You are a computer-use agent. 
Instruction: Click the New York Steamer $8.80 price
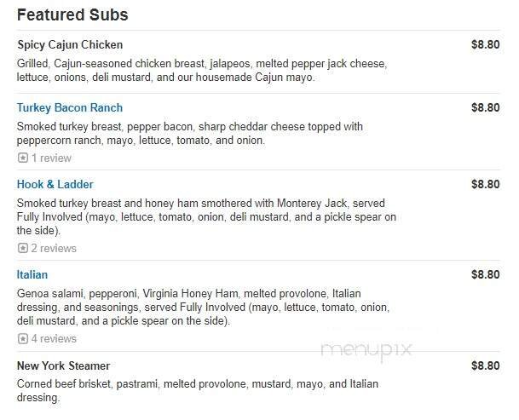click(x=485, y=366)
